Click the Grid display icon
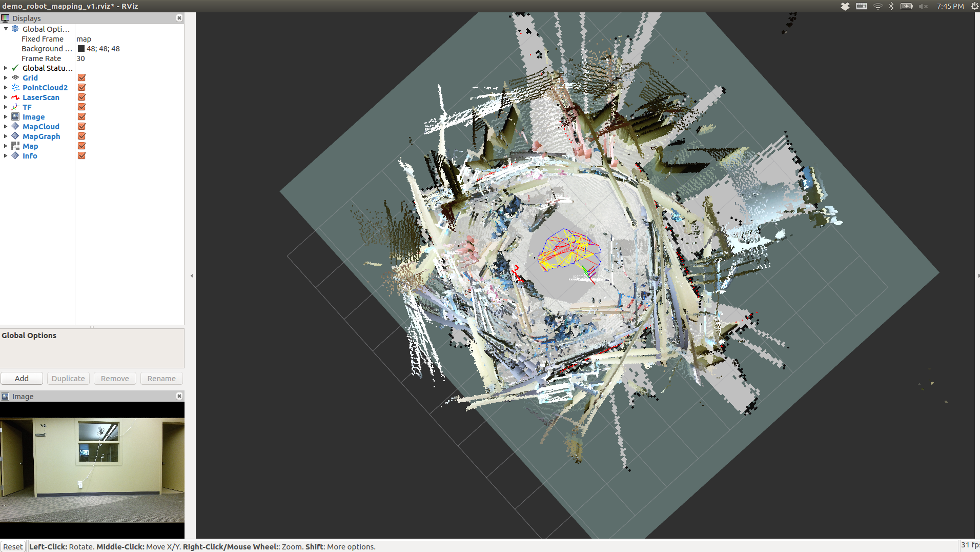The image size is (980, 552). pyautogui.click(x=15, y=77)
